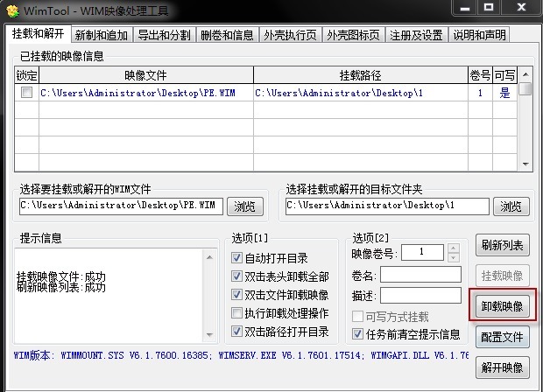Image resolution: width=543 pixels, height=392 pixels.
Task: Click the 映像卷号 number field
Action: (x=422, y=252)
